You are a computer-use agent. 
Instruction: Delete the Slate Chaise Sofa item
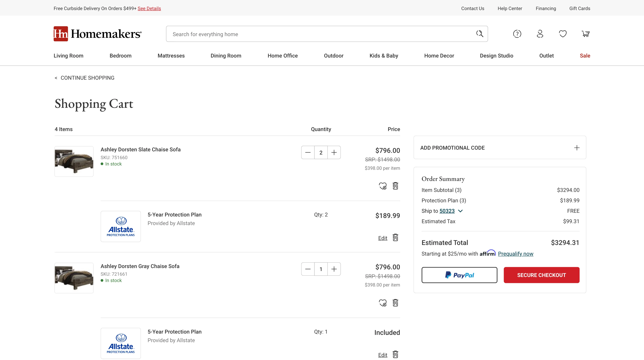[395, 186]
